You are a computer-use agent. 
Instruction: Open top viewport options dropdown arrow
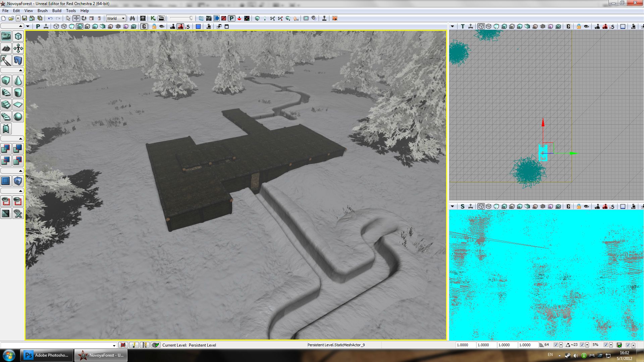pos(452,26)
